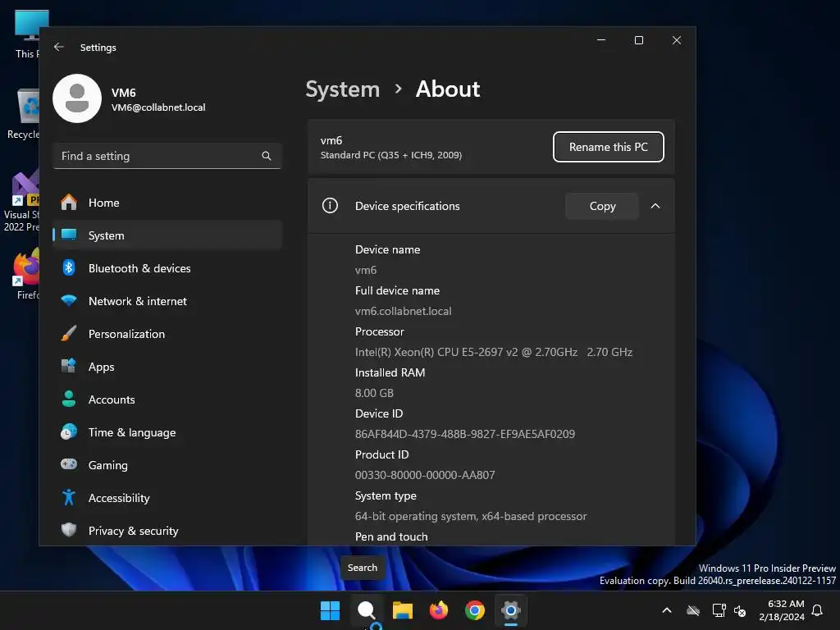Image resolution: width=840 pixels, height=630 pixels.
Task: Click the VM6@collabnet.local account text
Action: point(158,107)
